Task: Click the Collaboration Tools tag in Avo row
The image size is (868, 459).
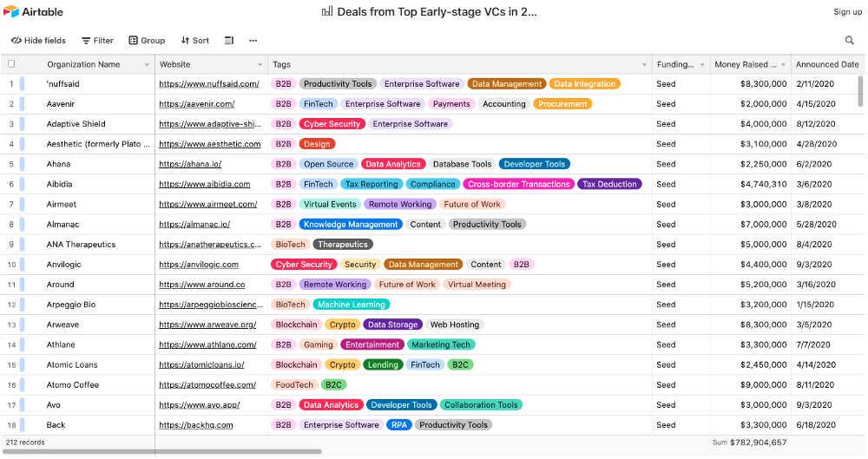Action: 481,404
